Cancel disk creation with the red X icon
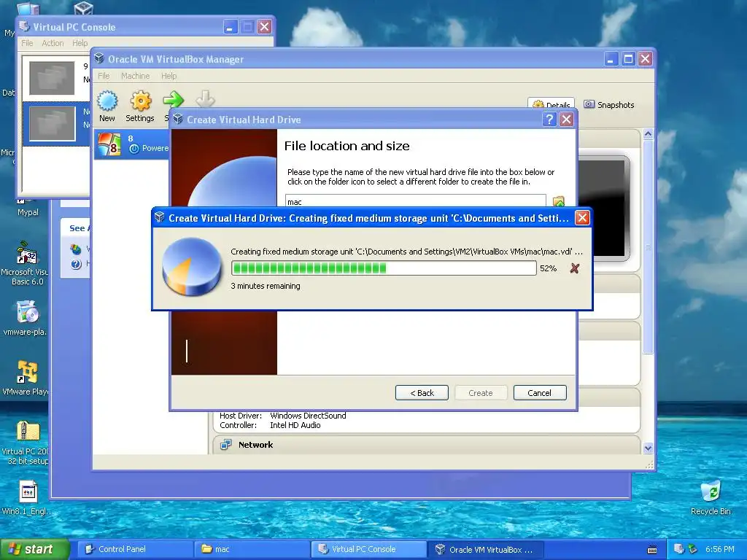The width and height of the screenshot is (747, 560). coord(575,268)
